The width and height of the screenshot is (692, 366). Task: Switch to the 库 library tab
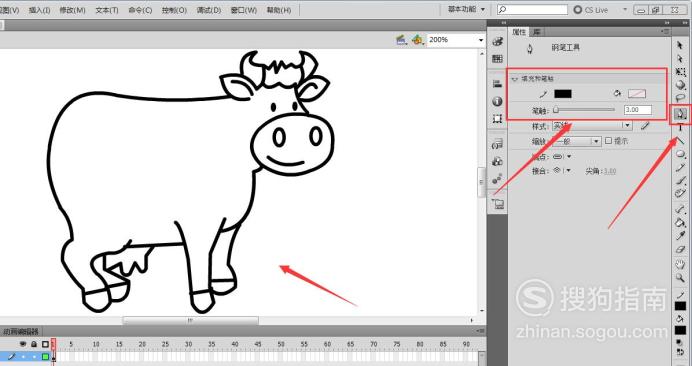(536, 32)
